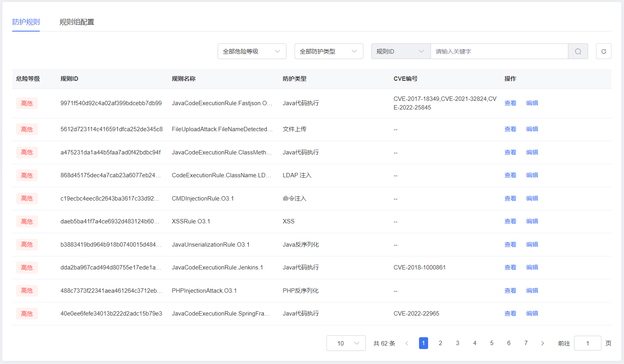Click rule name PHPInjectionAttack.O3.1
This screenshot has height=364, width=624.
[x=204, y=291]
